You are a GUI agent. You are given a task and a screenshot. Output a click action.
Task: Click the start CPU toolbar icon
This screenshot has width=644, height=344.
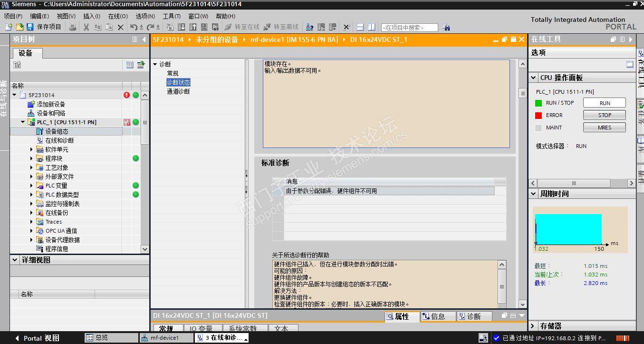[x=321, y=27]
